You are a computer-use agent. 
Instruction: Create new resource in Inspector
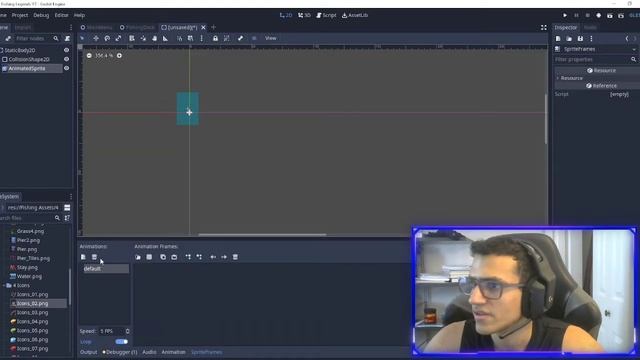pyautogui.click(x=558, y=38)
